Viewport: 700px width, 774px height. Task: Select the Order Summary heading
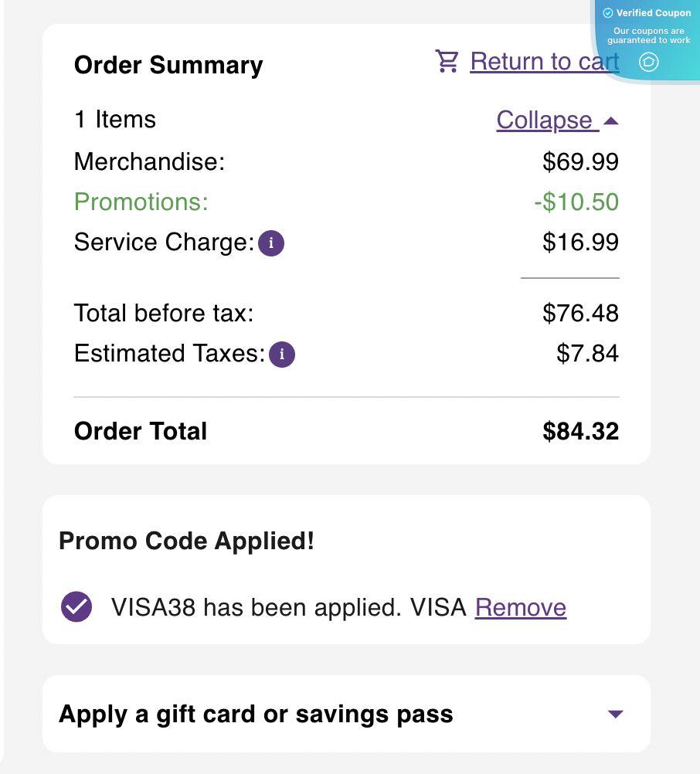coord(168,65)
